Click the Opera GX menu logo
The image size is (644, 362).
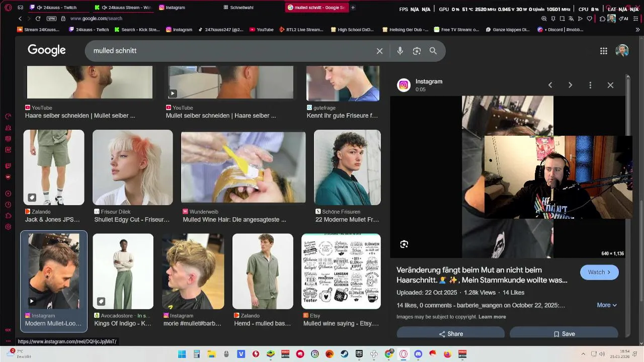point(8,8)
